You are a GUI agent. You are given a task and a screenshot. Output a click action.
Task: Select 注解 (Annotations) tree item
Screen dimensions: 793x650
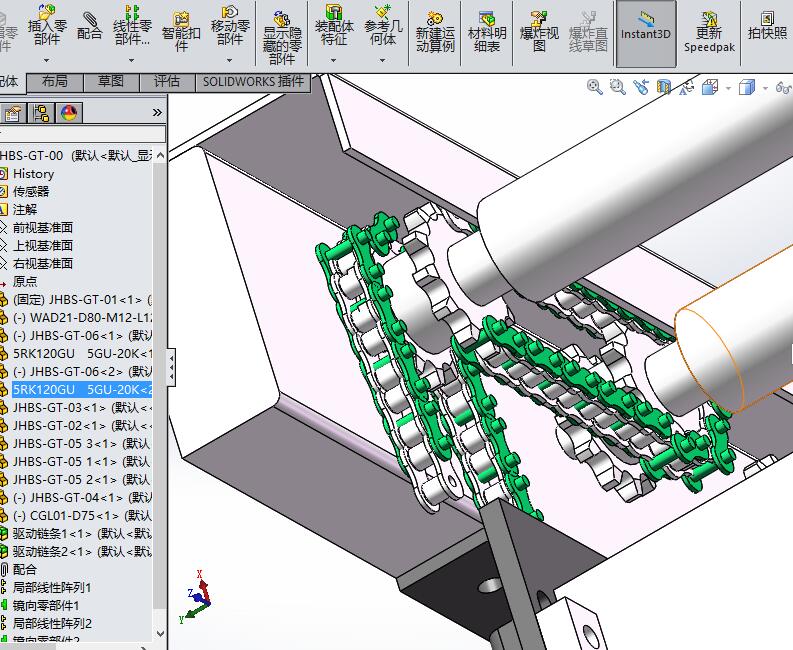click(x=25, y=209)
